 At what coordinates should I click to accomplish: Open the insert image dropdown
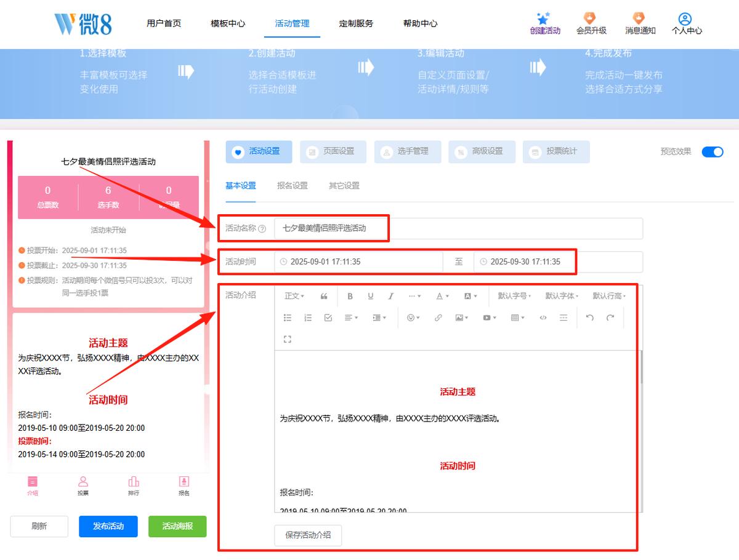(x=462, y=318)
